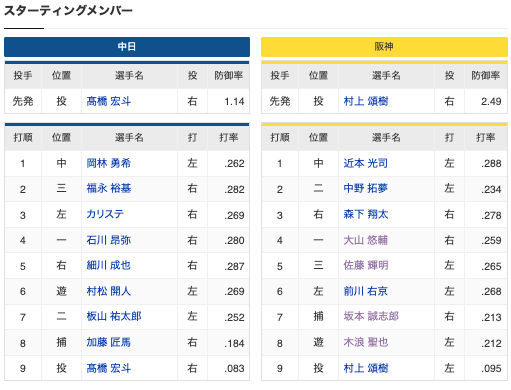Click player link 近本 光司
The height and width of the screenshot is (390, 511).
tap(366, 163)
